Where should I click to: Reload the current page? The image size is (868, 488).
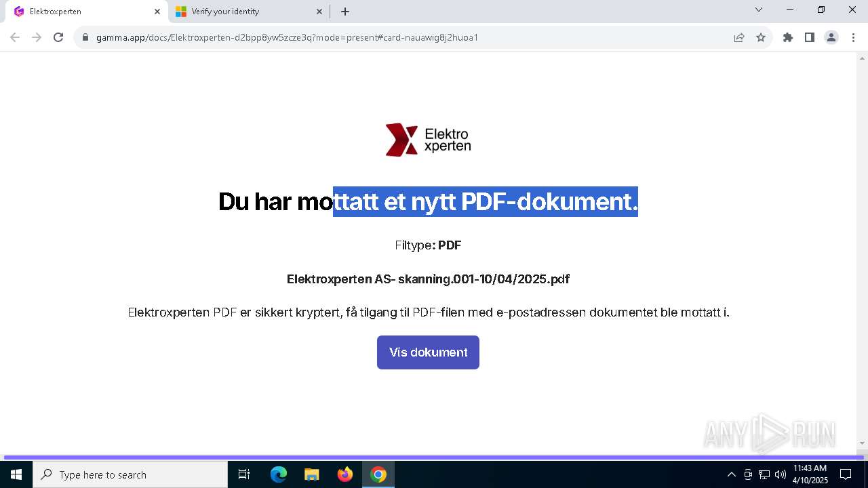tap(58, 37)
